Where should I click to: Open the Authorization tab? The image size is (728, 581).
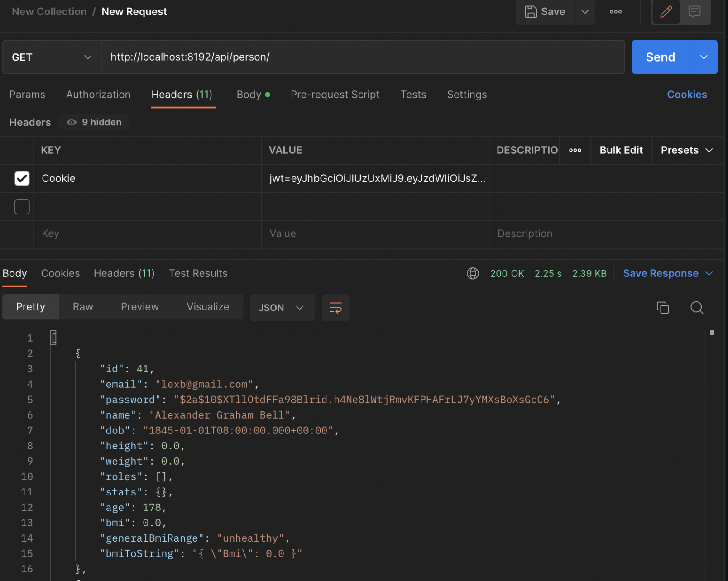pos(98,95)
